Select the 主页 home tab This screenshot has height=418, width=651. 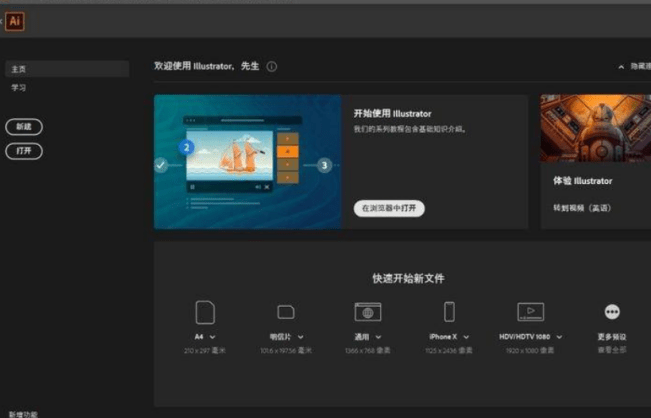(67, 69)
